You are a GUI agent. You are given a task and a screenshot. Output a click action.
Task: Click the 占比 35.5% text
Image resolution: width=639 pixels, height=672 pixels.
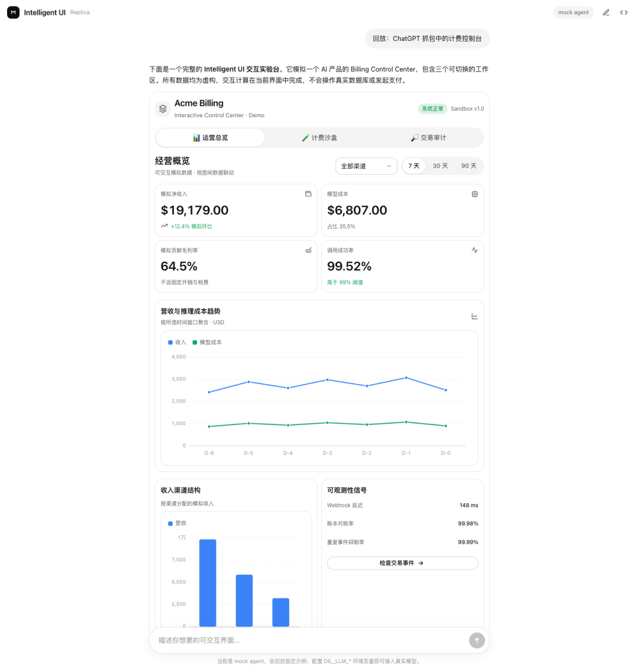(341, 226)
